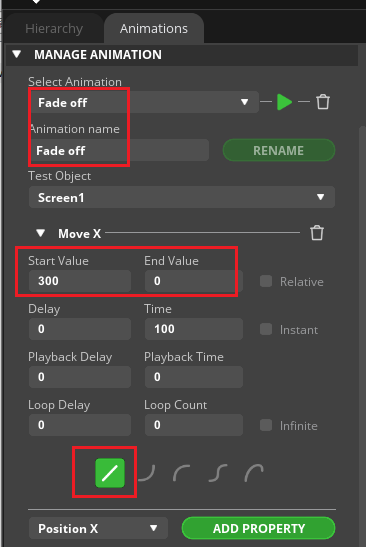Screen dimensions: 366x547
Task: Open the Test Object Screen1 dropdown
Action: tap(182, 197)
